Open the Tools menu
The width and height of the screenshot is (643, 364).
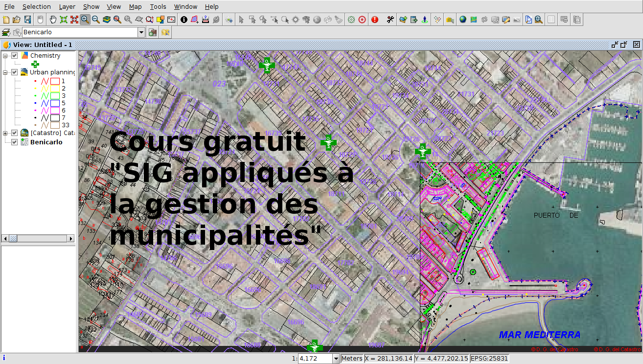(158, 6)
